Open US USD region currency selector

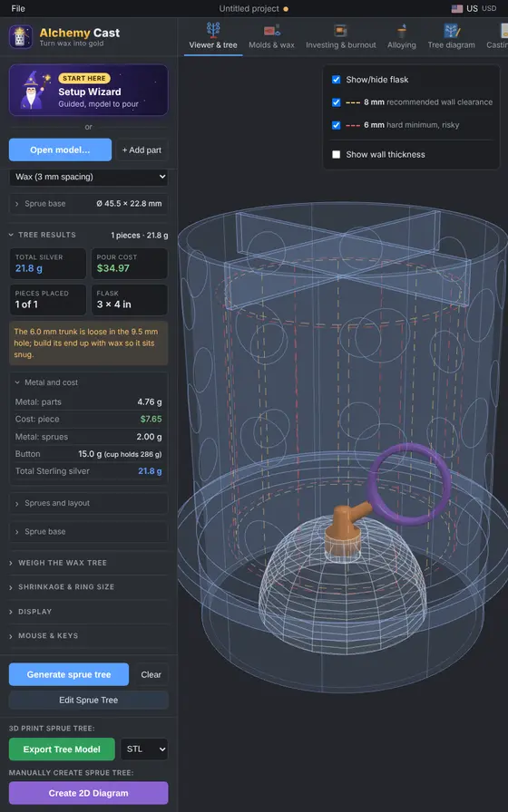[x=474, y=9]
